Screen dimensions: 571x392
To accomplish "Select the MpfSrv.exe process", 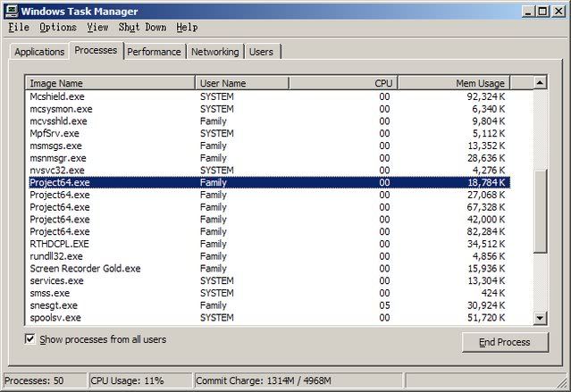I will pyautogui.click(x=270, y=133).
